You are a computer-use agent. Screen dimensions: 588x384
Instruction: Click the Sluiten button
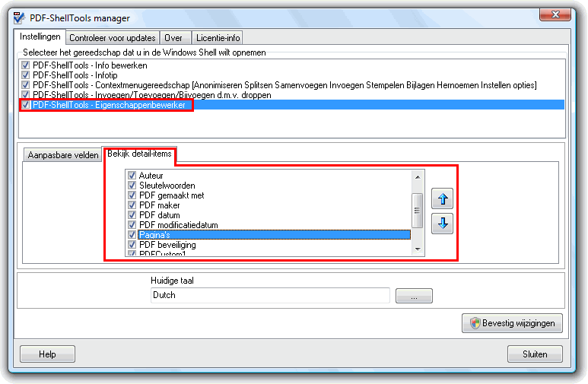[535, 354]
